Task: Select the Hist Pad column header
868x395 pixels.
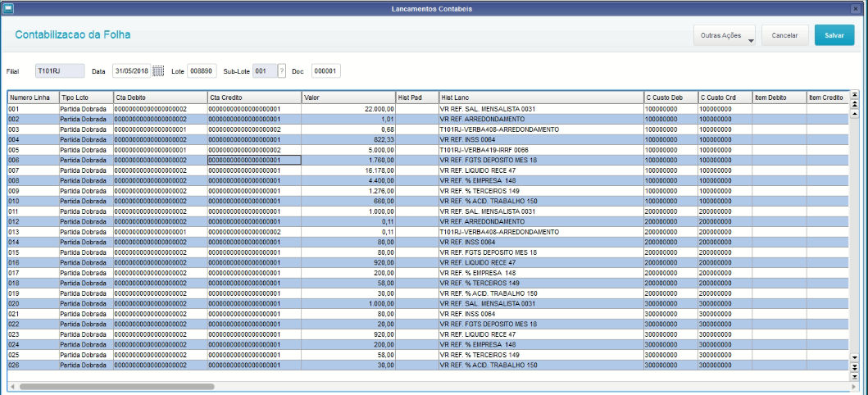Action: [417, 98]
